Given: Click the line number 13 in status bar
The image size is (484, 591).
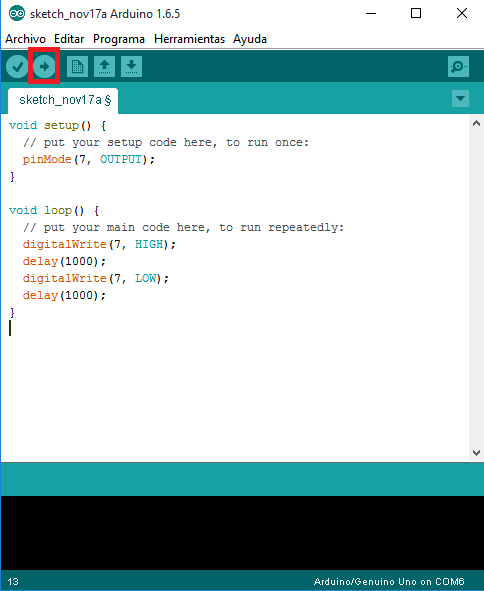Looking at the screenshot, I should (x=13, y=582).
